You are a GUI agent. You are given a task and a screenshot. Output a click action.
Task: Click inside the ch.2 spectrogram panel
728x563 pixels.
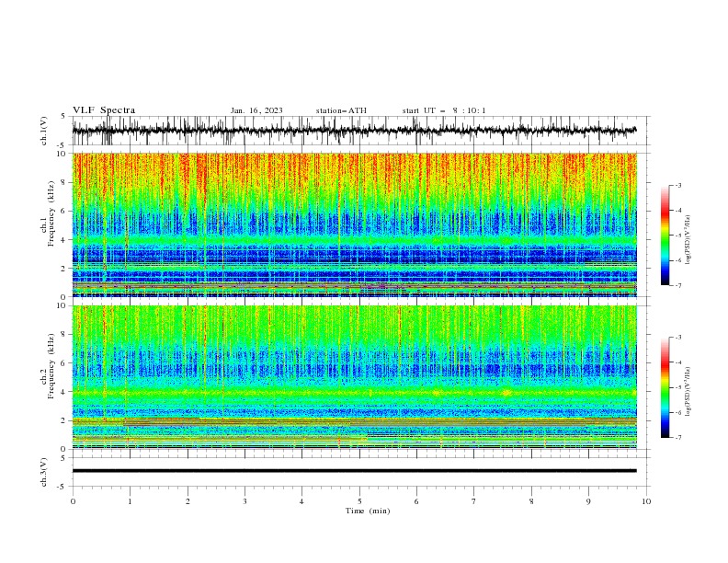point(354,377)
